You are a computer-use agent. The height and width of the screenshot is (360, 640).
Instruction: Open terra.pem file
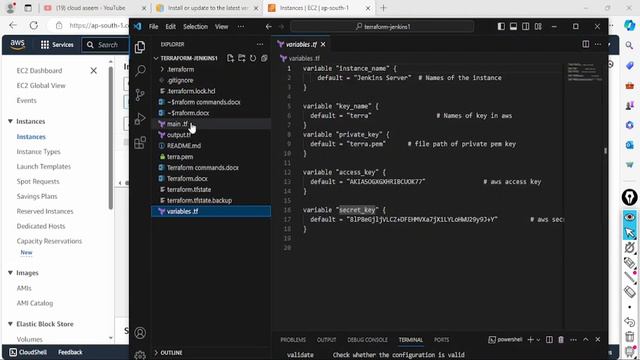click(x=211, y=157)
